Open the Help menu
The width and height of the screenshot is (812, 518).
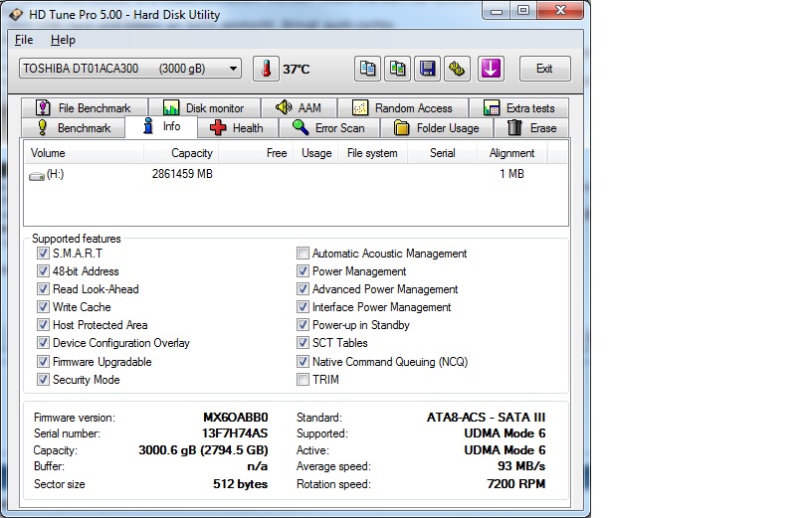(63, 40)
